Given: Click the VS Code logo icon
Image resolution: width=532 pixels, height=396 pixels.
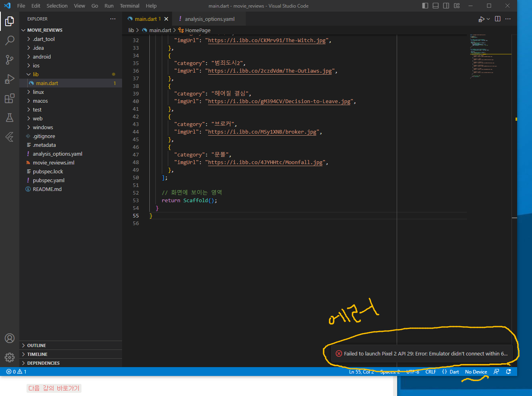Looking at the screenshot, I should click(7, 6).
